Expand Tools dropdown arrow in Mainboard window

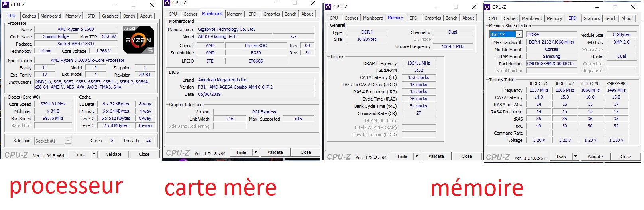(x=256, y=152)
